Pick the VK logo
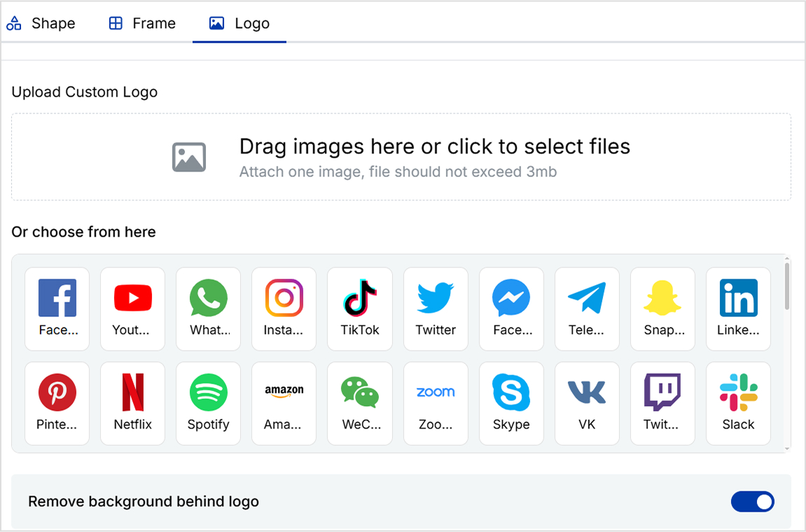Image resolution: width=806 pixels, height=532 pixels. pyautogui.click(x=587, y=403)
